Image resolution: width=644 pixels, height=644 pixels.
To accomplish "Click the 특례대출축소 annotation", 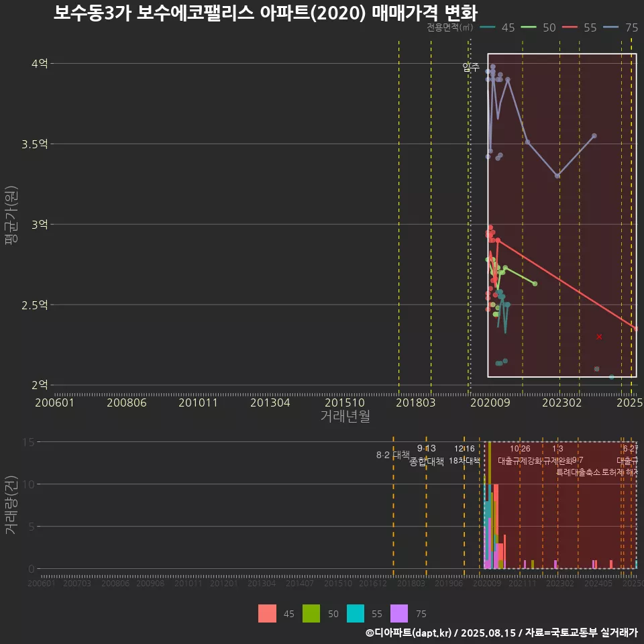I will (x=579, y=472).
